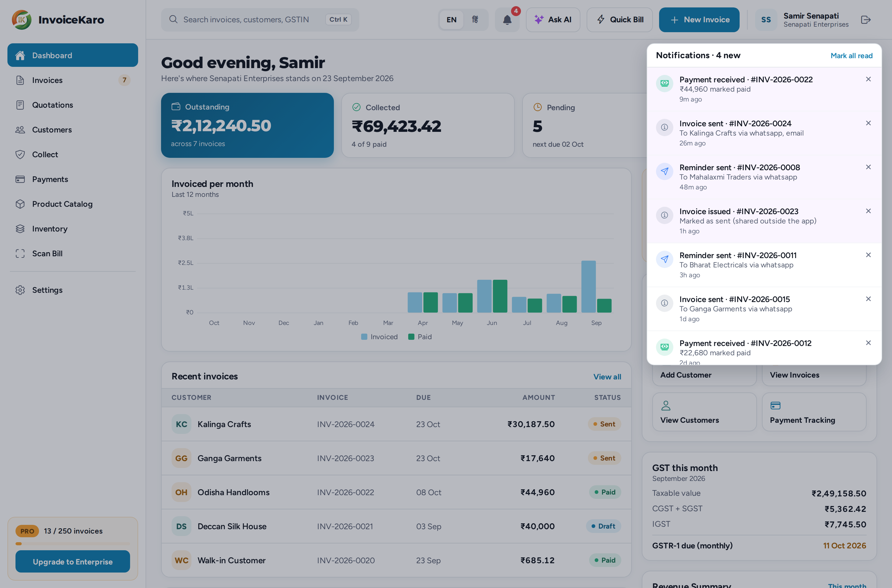Open Collect section
The width and height of the screenshot is (892, 588).
click(x=73, y=154)
